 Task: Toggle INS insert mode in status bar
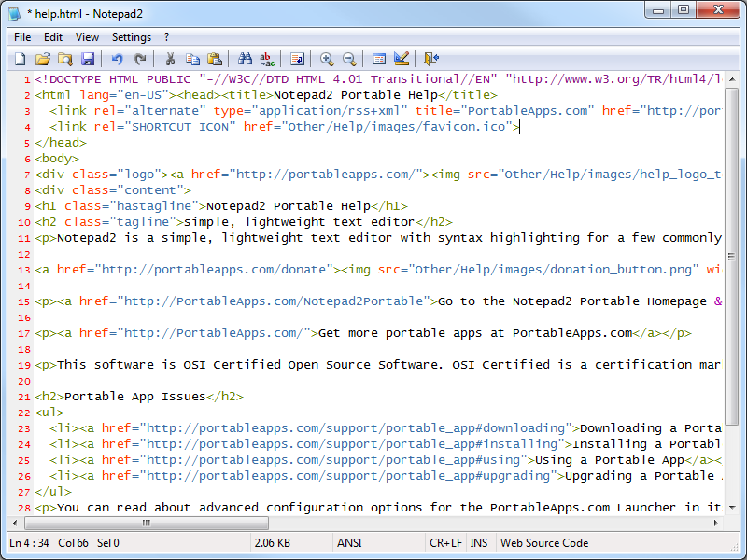coord(479,542)
